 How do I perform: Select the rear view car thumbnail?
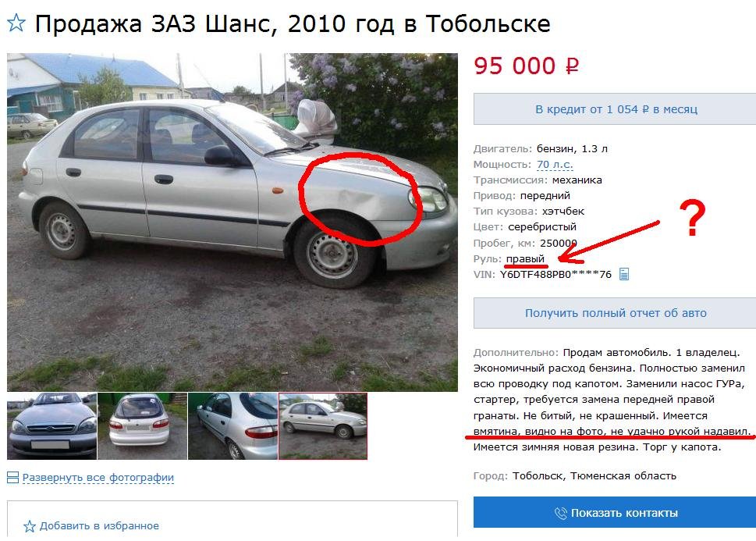(142, 426)
